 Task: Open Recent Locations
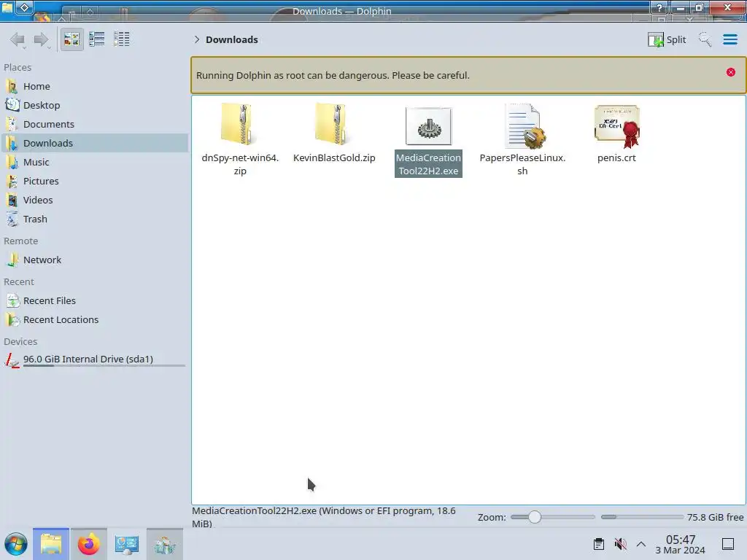(95, 320)
